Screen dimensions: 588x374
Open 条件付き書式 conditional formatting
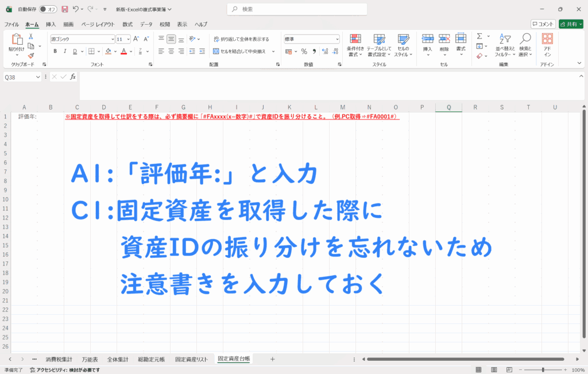[x=355, y=44]
